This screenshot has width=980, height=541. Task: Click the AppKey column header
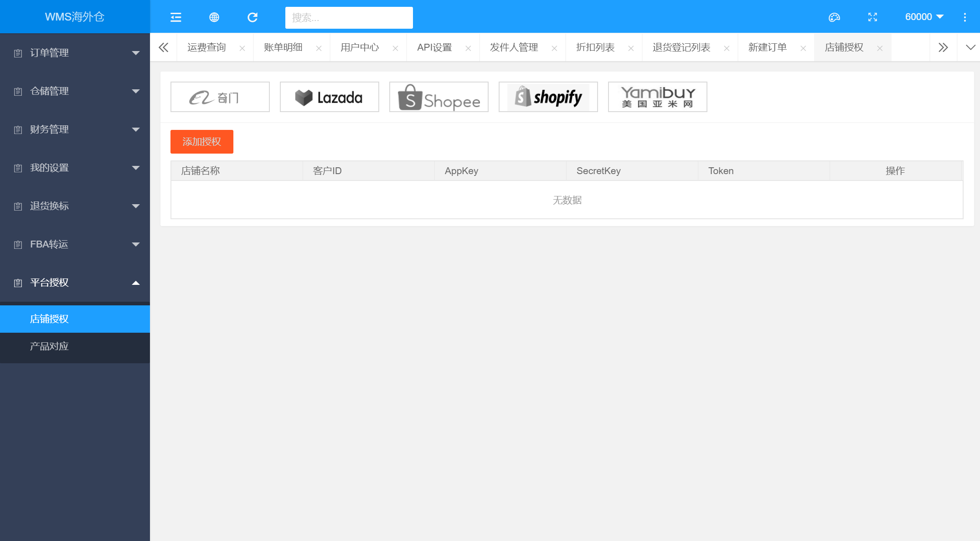(x=500, y=171)
